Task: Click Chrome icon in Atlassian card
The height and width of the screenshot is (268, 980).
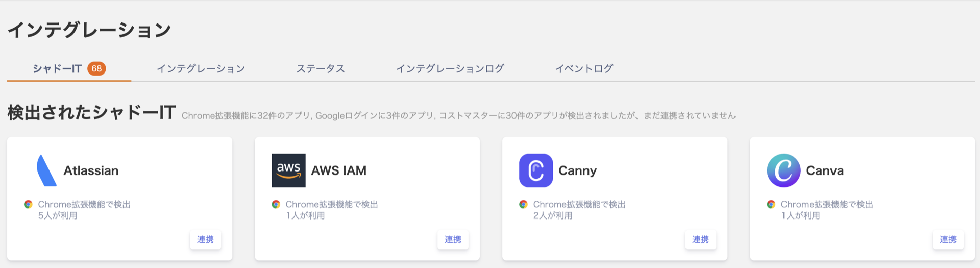Action: (x=28, y=204)
